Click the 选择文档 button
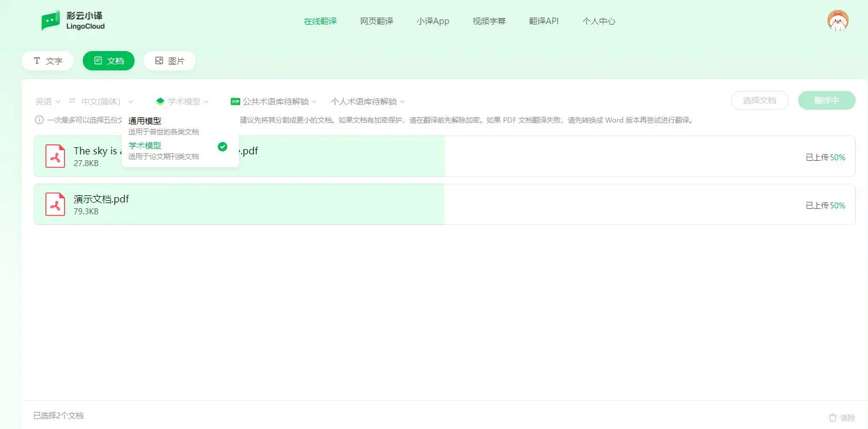Screen dimensions: 868x429 [760, 100]
